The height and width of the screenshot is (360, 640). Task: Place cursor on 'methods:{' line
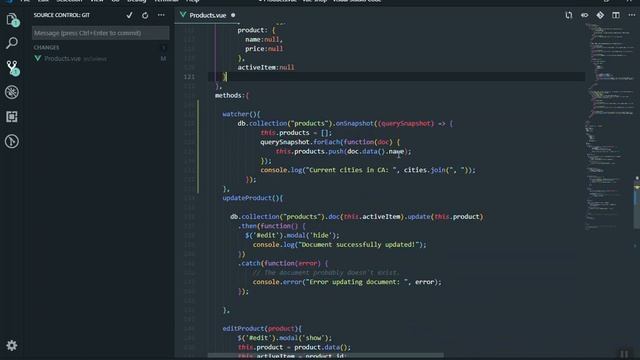pos(231,96)
